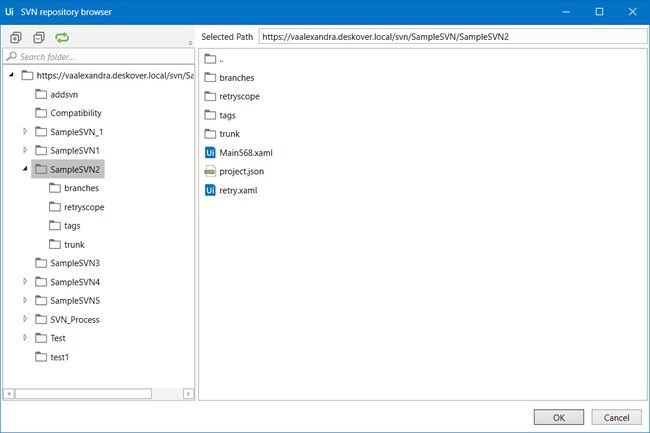Refresh the repository tree with green arrows icon
This screenshot has height=433, width=650.
coord(62,38)
